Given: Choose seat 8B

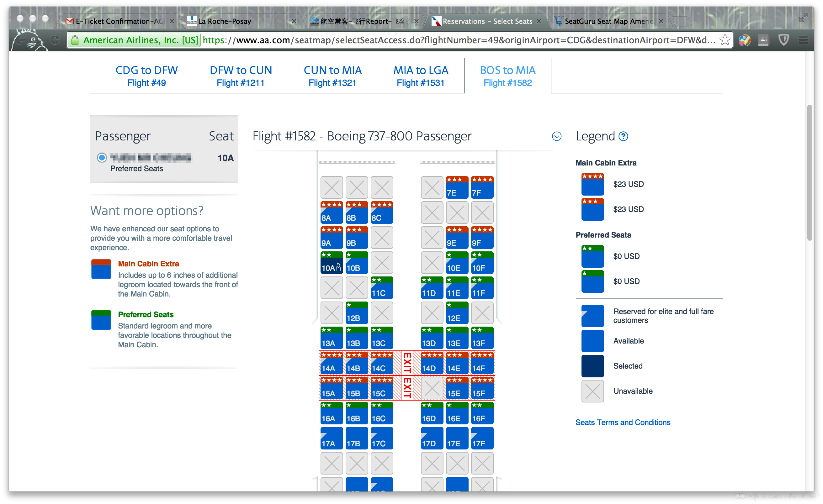Looking at the screenshot, I should point(356,213).
